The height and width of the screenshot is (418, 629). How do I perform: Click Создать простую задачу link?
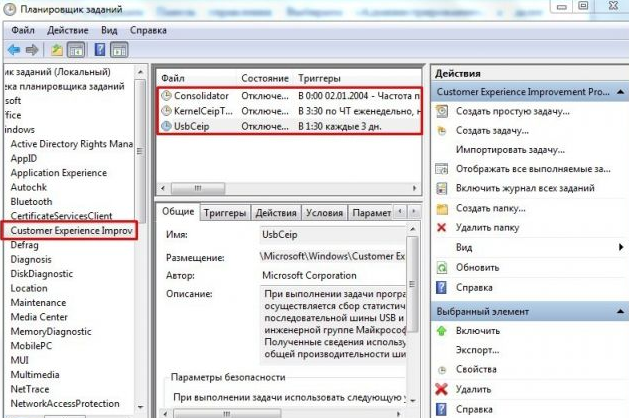pyautogui.click(x=513, y=111)
